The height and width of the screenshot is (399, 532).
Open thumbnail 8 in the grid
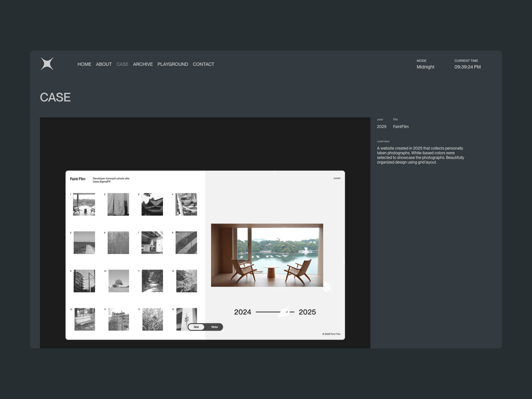[186, 243]
